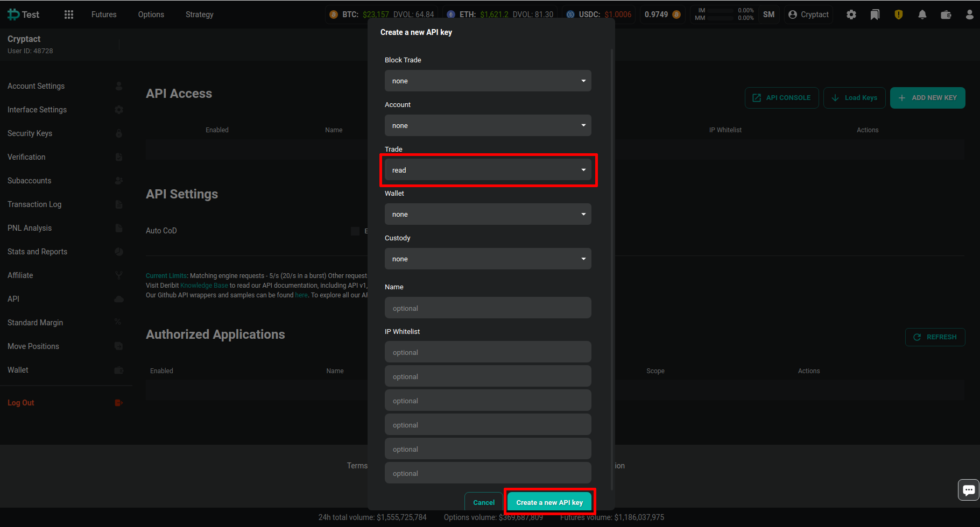The width and height of the screenshot is (980, 527).
Task: Click the ETH coin icon in ticker
Action: click(451, 15)
